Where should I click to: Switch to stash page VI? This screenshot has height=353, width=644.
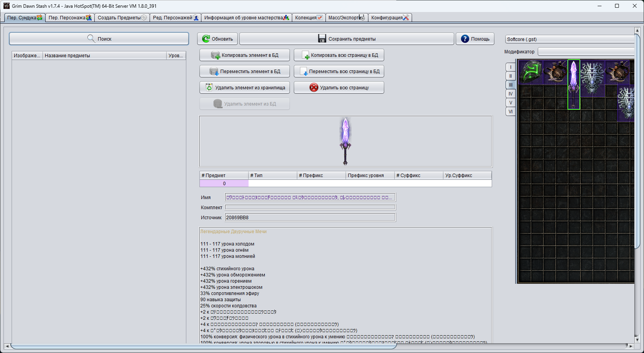tap(511, 112)
